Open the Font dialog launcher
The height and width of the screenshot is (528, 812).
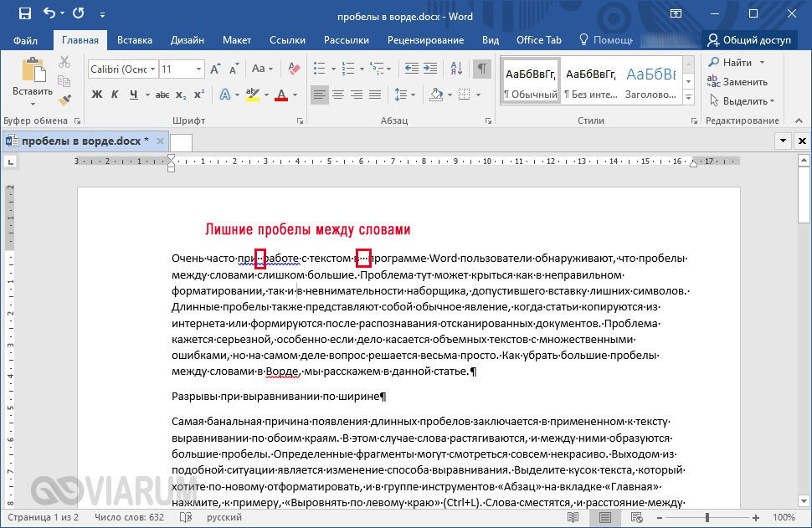point(300,121)
